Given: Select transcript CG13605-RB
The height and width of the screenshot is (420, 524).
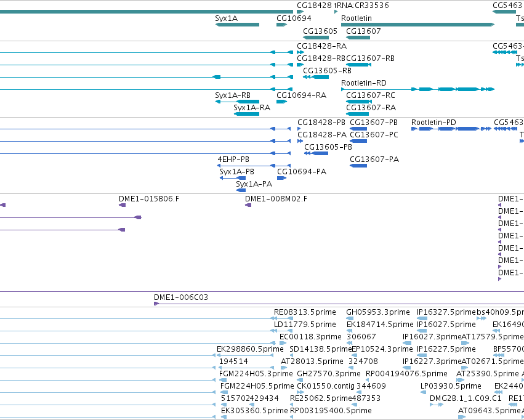Looking at the screenshot, I should click(x=327, y=70).
